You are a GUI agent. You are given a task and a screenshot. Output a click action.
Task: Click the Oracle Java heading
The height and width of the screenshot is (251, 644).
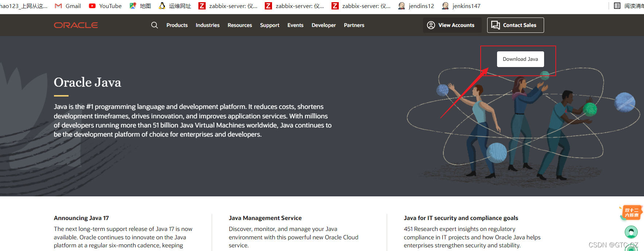click(88, 82)
